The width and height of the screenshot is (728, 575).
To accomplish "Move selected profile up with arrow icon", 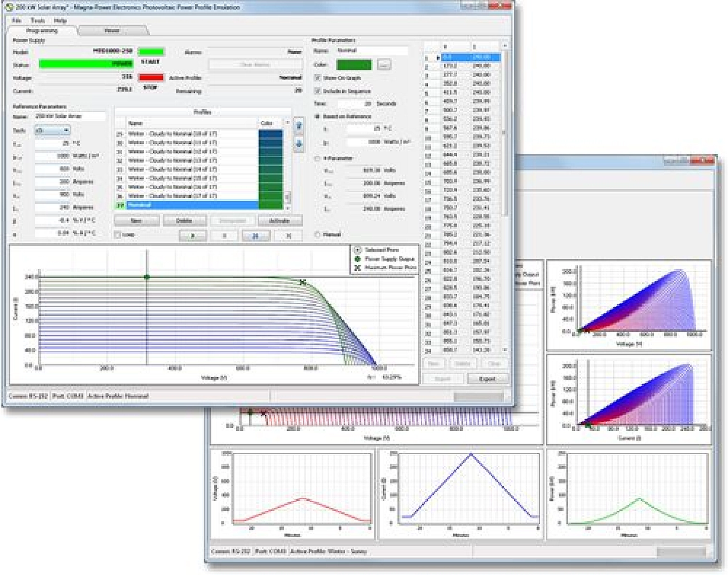I will coord(299,126).
